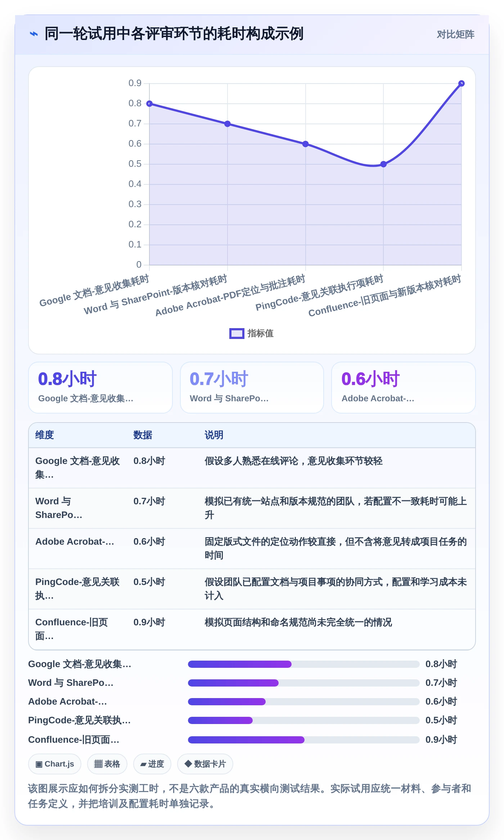504x840 pixels.
Task: Click the 0.9小时 value in the table
Action: pyautogui.click(x=149, y=622)
